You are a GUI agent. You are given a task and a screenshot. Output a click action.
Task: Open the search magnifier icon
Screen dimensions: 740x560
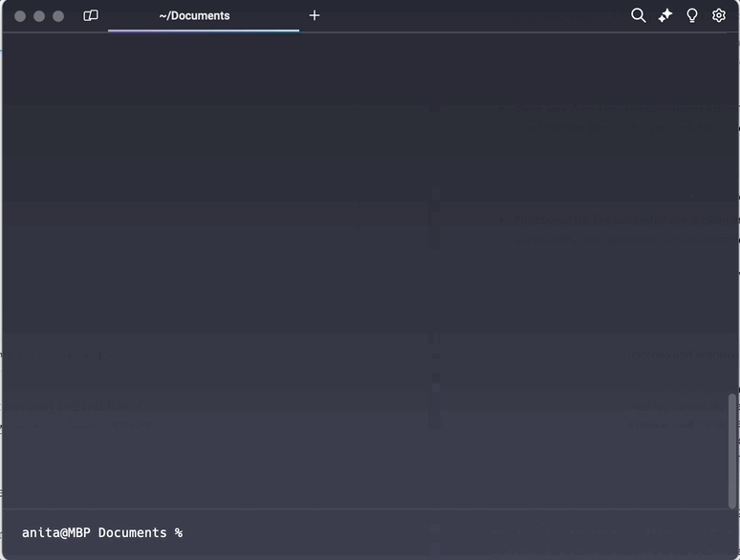coord(638,15)
